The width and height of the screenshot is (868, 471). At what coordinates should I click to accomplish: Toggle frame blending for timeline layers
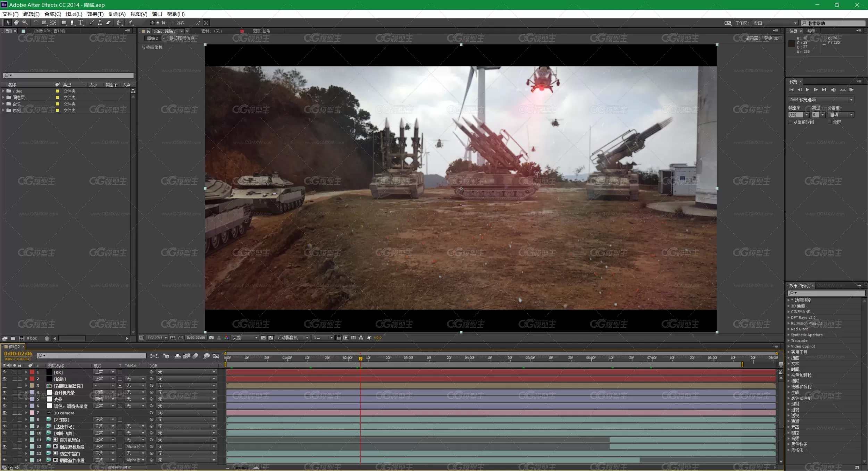[186, 356]
